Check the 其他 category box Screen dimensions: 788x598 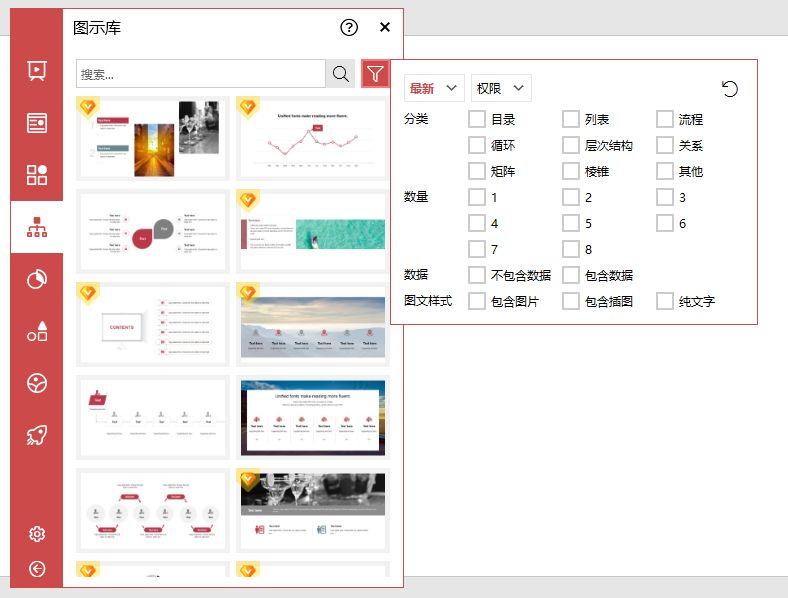(x=664, y=171)
